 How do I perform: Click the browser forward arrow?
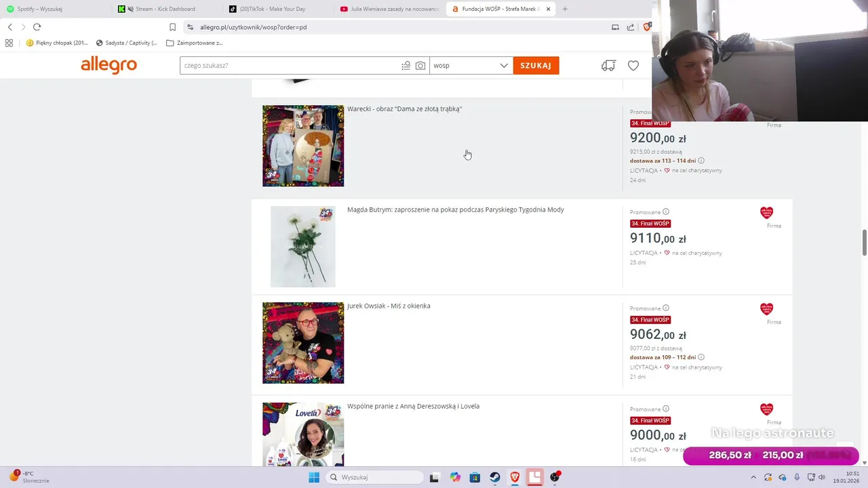coord(23,27)
